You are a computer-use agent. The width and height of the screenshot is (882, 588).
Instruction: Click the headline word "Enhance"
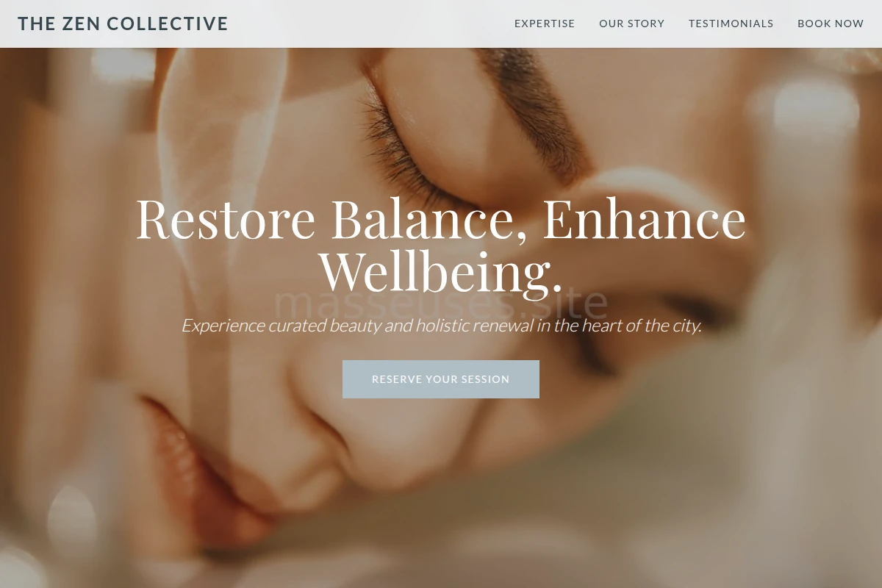point(645,219)
